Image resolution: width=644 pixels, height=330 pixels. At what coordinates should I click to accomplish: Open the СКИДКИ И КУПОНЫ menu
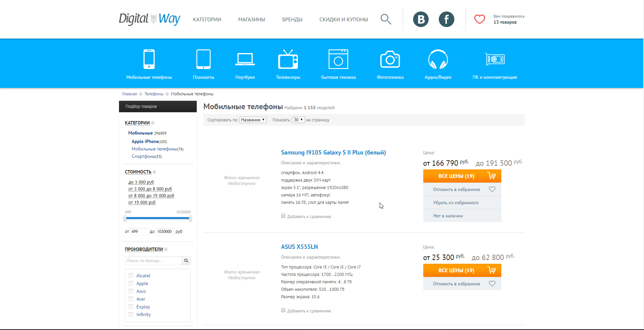(343, 20)
